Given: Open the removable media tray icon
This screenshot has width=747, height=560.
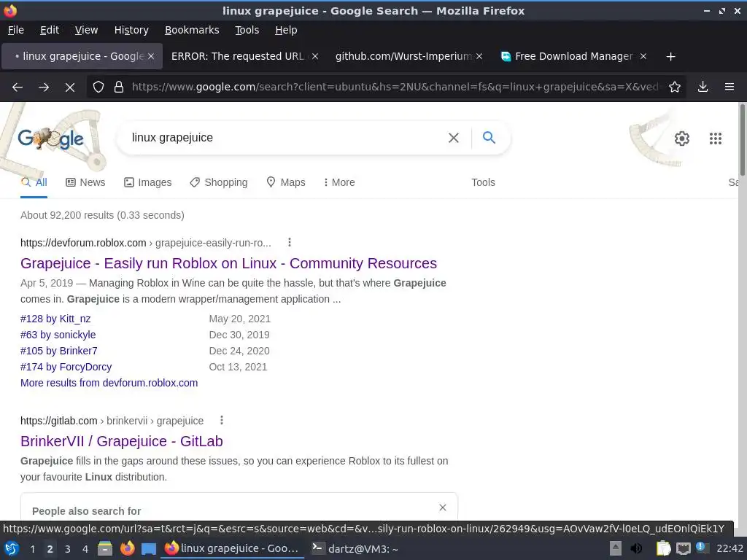Looking at the screenshot, I should pos(616,548).
